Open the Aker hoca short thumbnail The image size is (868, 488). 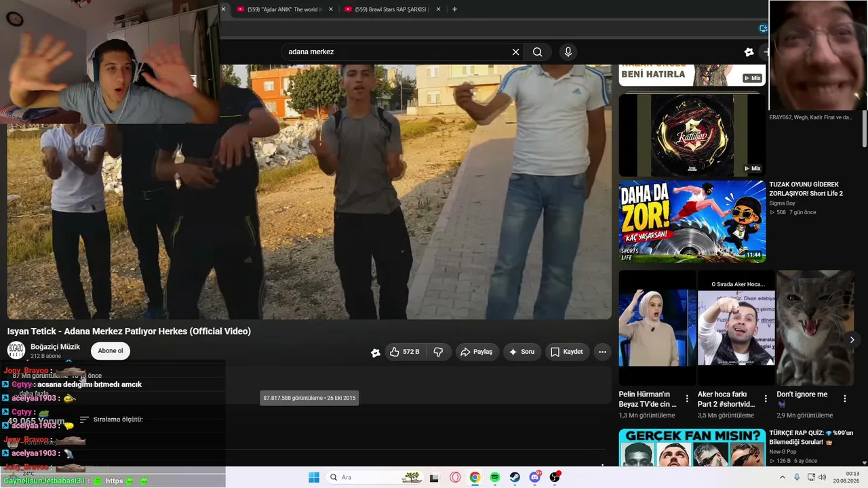(736, 328)
